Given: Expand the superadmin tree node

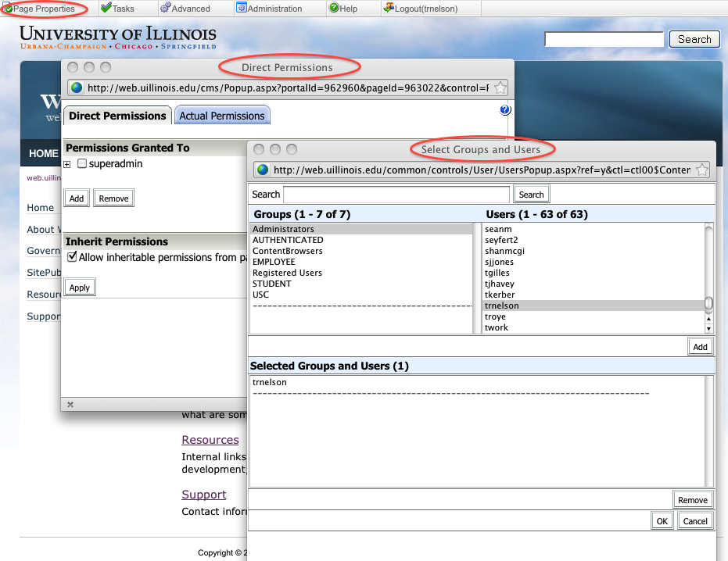Looking at the screenshot, I should tap(67, 164).
